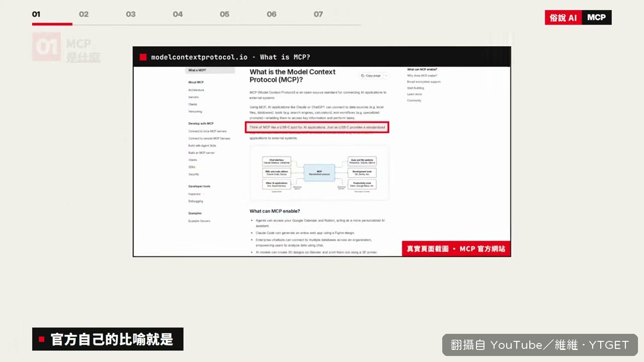The height and width of the screenshot is (362, 644).
Task: Select chapter 01 in top progress bar
Action: point(36,14)
